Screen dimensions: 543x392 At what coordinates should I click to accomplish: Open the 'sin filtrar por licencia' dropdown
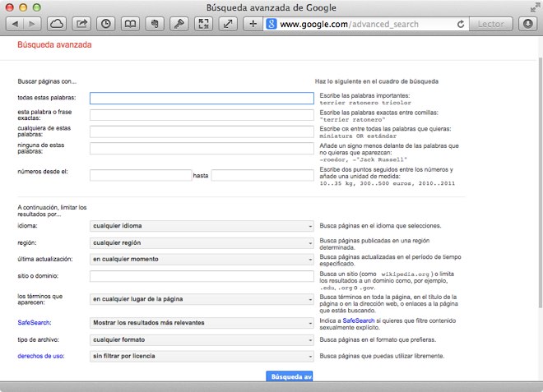pos(202,356)
